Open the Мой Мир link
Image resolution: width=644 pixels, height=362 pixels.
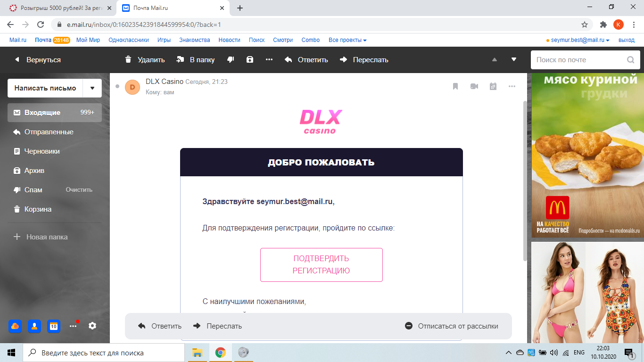click(88, 40)
